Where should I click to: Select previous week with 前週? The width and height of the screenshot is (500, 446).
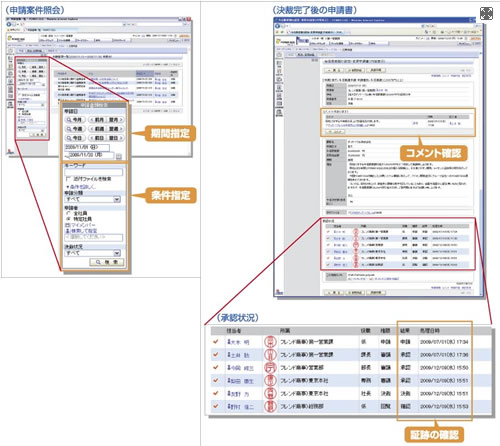click(x=97, y=129)
